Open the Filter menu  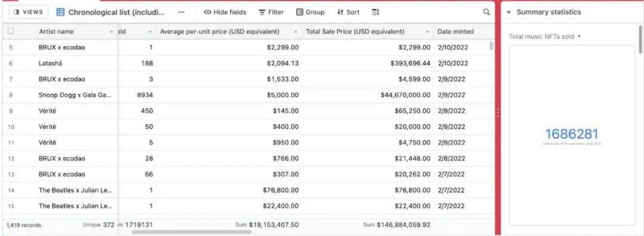click(x=271, y=13)
